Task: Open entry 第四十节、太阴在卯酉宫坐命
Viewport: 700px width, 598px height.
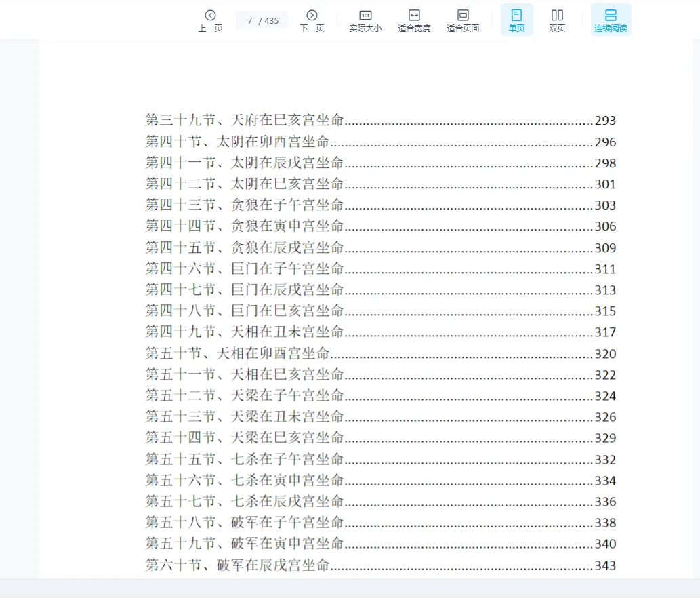Action: click(381, 142)
